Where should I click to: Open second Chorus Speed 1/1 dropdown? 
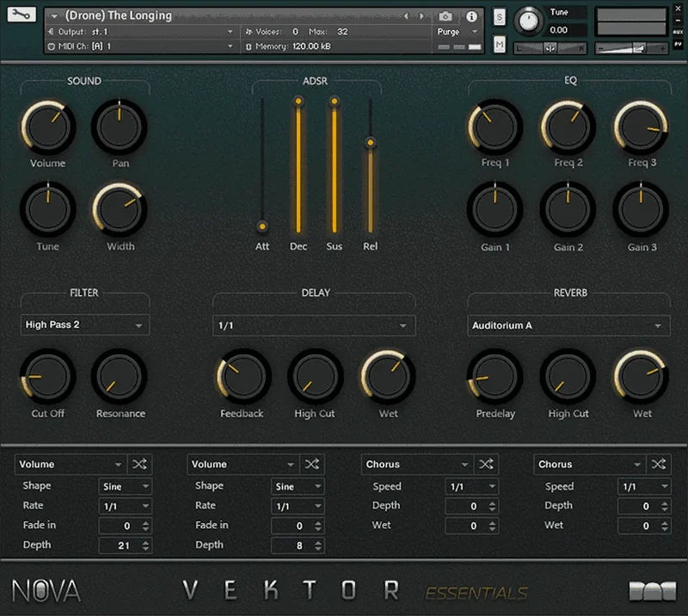pyautogui.click(x=644, y=486)
